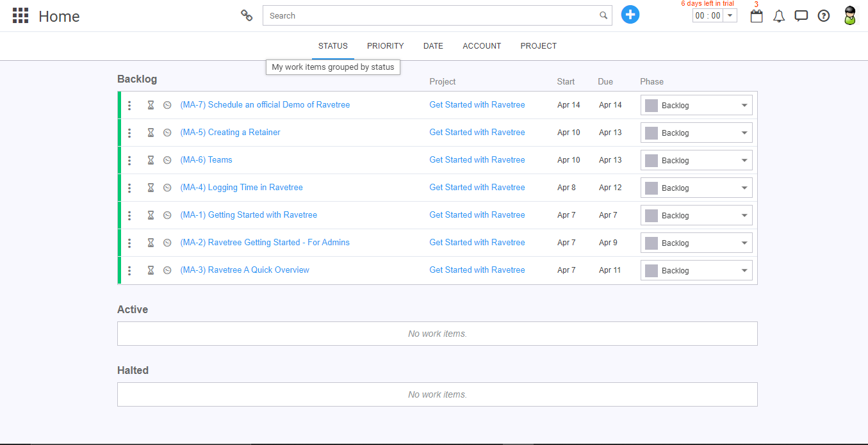Open kebab menu for MA-5 row
Screen dimensions: 868x445
tap(129, 133)
